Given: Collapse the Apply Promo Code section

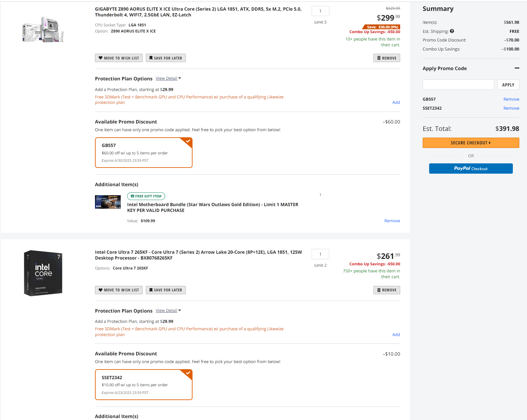Looking at the screenshot, I should tap(517, 68).
